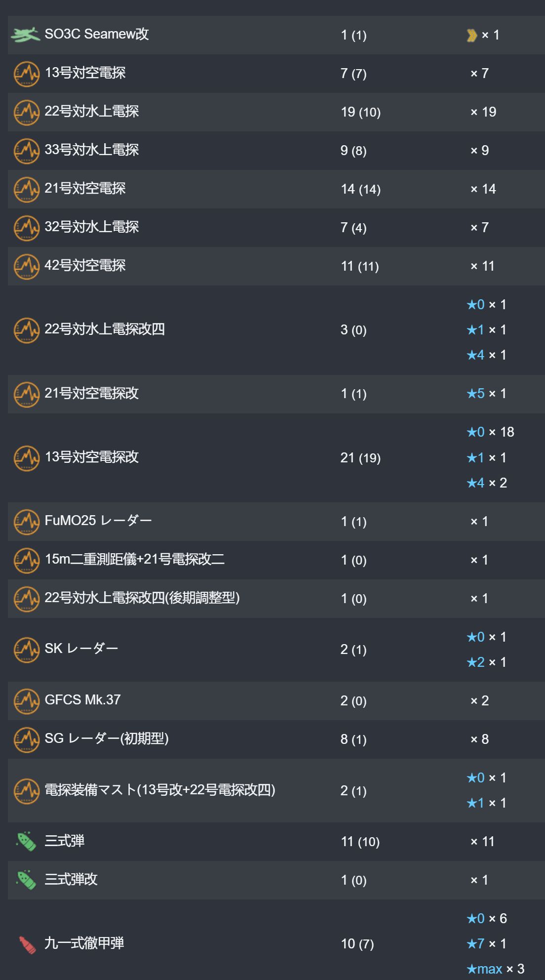Click the gold chevron proficiency badge for Seamew改
545x980 pixels.
tap(471, 35)
